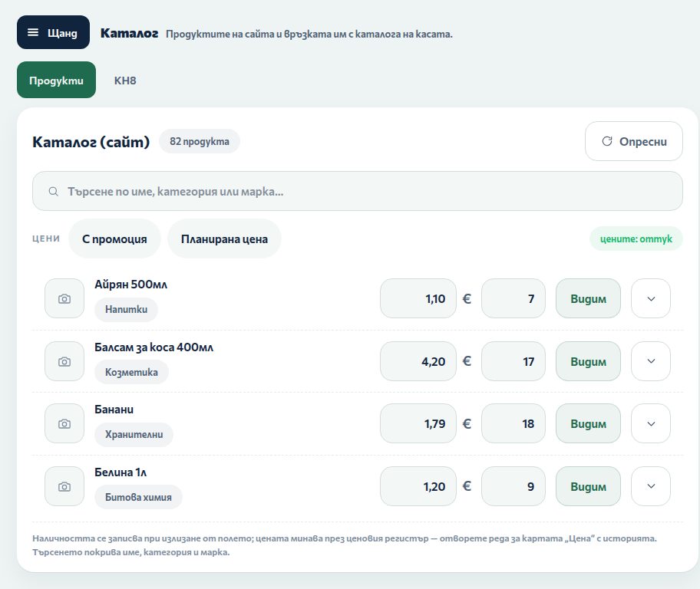The image size is (700, 589).
Task: Click the search field for products
Action: pyautogui.click(x=357, y=191)
